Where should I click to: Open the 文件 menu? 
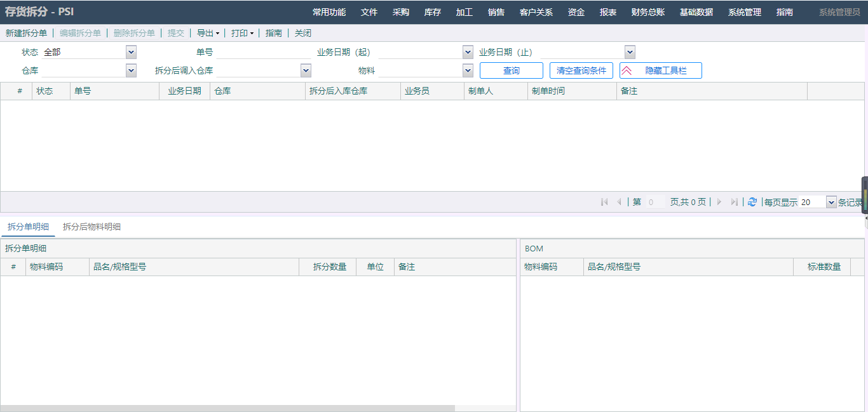click(369, 12)
